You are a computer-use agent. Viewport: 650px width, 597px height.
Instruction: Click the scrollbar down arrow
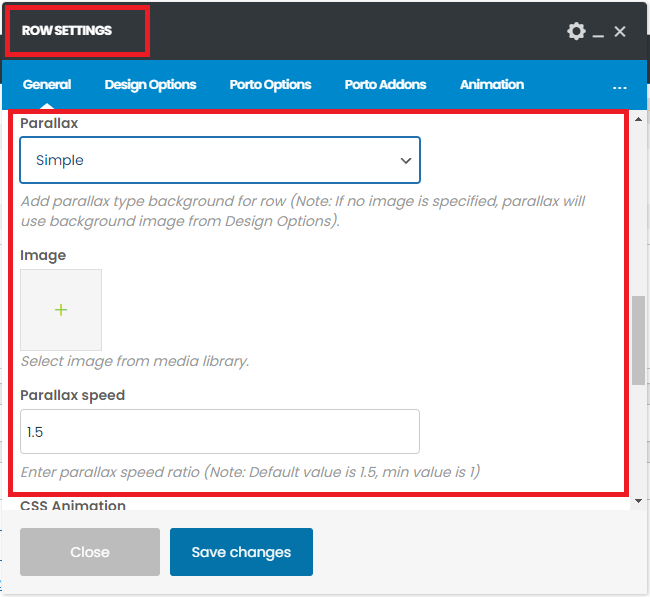[638, 501]
